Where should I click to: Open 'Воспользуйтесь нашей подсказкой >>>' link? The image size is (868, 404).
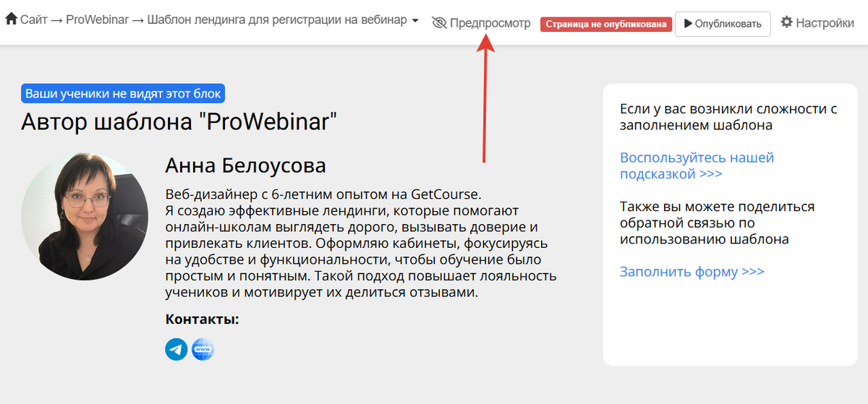[697, 166]
